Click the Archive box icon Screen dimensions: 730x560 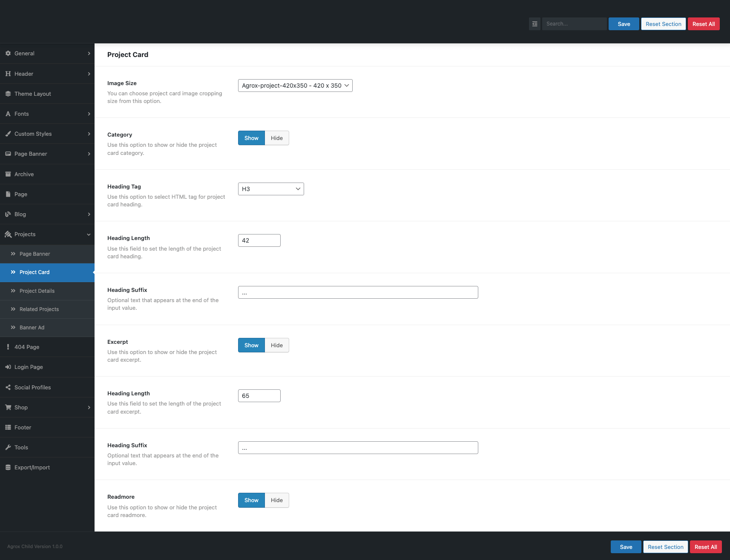point(8,174)
